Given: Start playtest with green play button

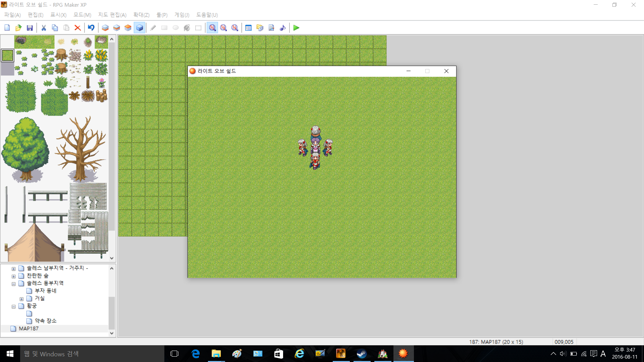Looking at the screenshot, I should point(296,28).
